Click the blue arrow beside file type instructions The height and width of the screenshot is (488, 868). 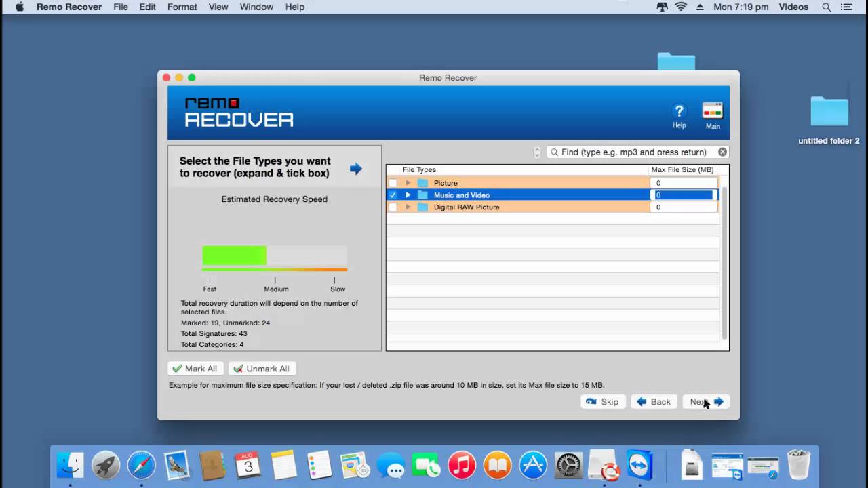point(356,169)
